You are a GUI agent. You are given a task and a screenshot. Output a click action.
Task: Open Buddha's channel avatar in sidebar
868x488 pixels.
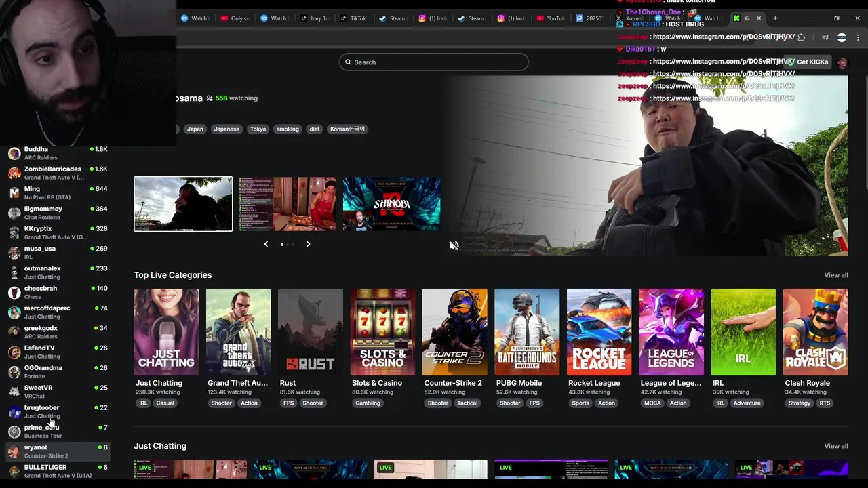point(14,153)
